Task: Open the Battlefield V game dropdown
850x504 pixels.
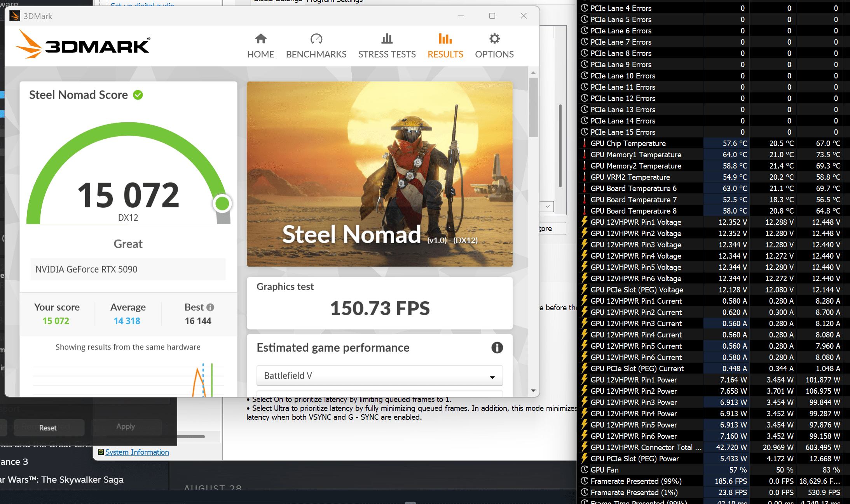Action: 379,376
